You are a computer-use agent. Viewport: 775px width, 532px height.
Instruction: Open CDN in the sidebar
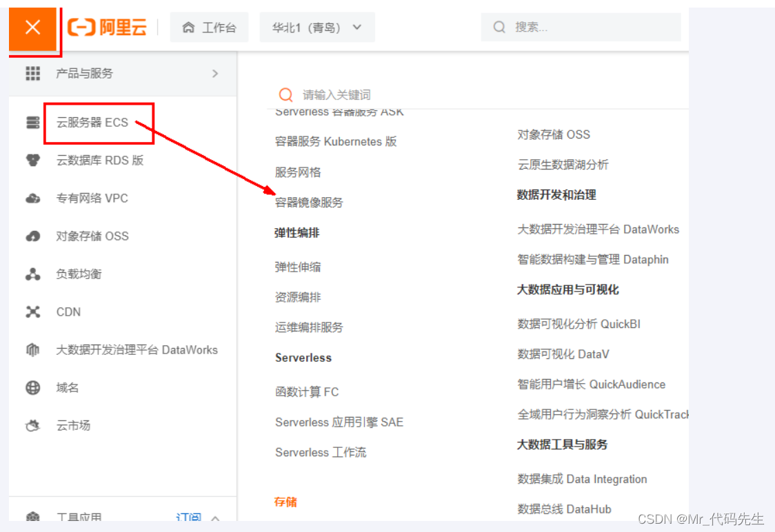point(69,312)
